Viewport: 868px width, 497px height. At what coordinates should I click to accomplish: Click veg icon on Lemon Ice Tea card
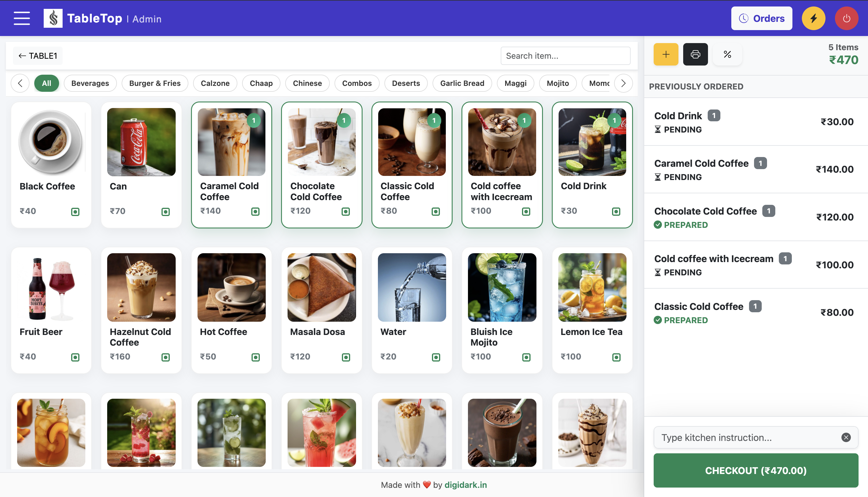[616, 357]
